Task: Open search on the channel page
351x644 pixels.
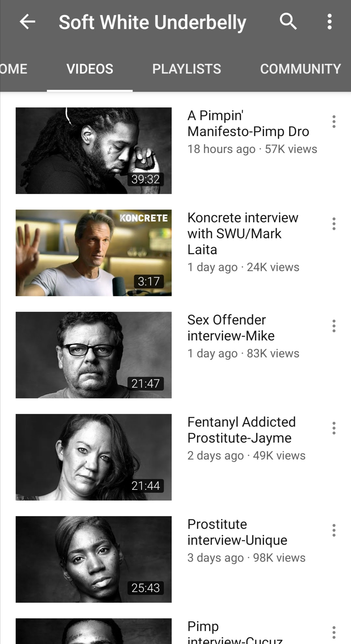Action: coord(288,22)
